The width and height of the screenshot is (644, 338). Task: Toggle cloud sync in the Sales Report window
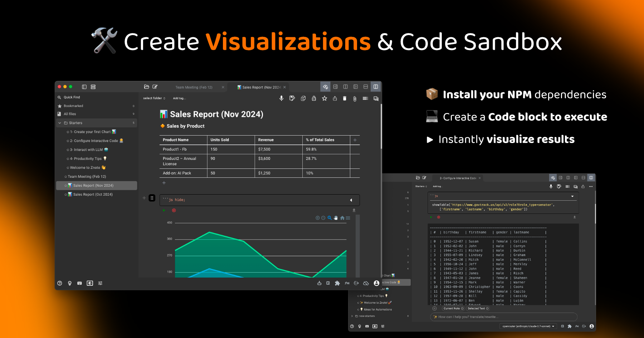tap(366, 283)
